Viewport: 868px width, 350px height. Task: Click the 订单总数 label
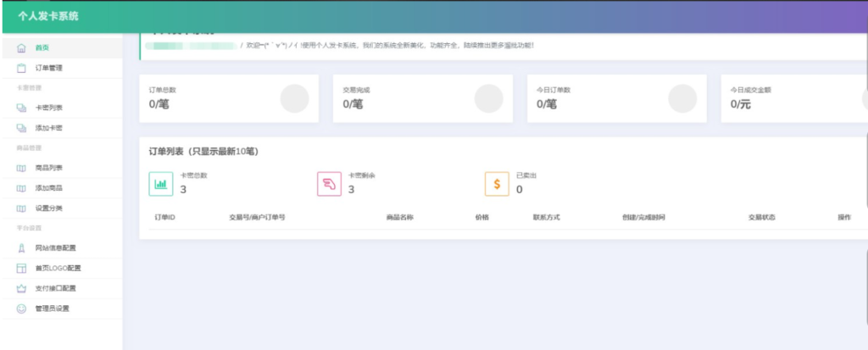pos(162,90)
